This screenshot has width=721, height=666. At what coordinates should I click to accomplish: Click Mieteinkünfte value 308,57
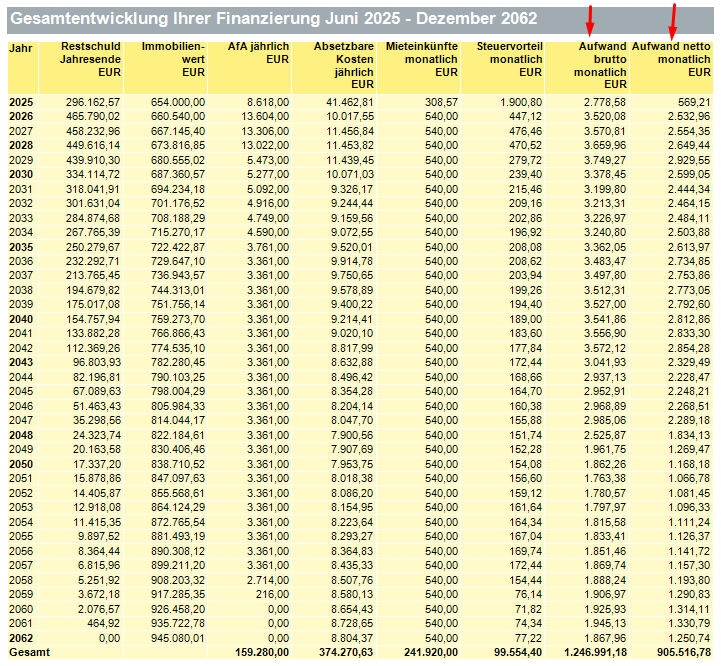pos(441,102)
